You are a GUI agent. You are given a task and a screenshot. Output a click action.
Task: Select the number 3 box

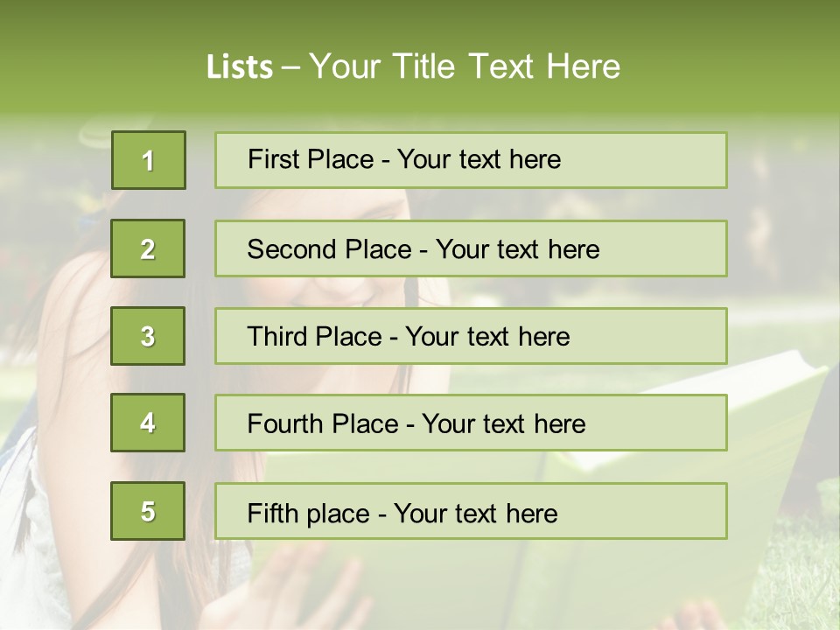tap(148, 336)
